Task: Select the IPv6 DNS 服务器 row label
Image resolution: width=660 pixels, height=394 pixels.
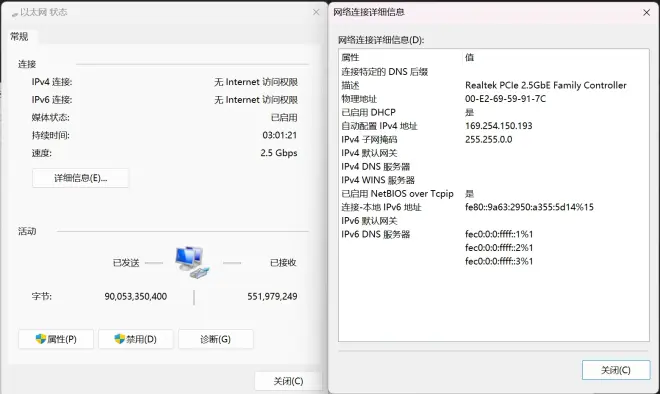Action: coord(375,234)
